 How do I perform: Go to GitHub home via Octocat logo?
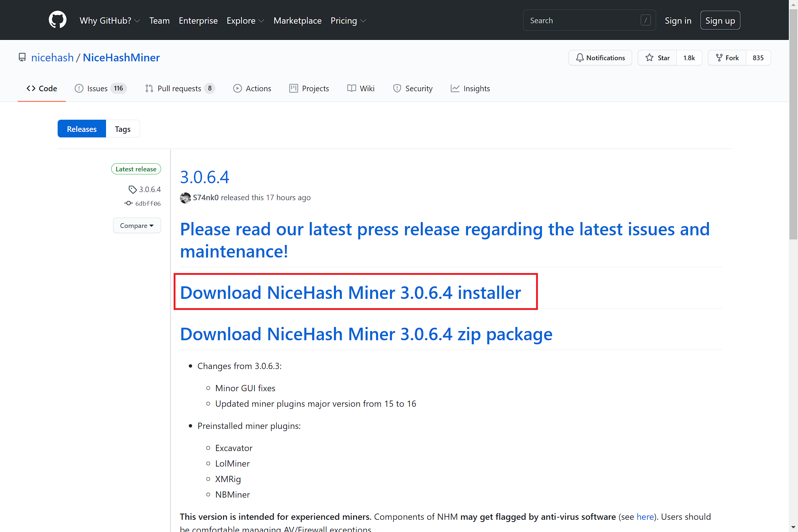(x=58, y=20)
